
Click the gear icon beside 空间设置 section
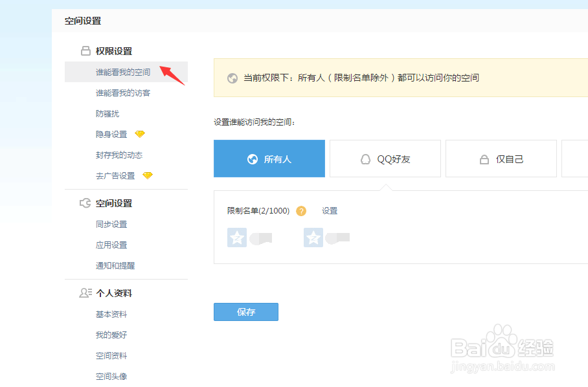click(x=85, y=203)
